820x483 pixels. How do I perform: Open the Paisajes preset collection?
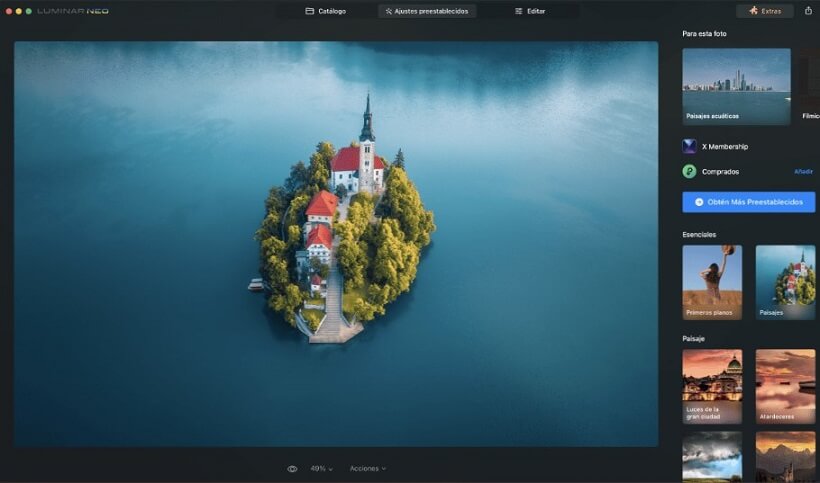click(x=785, y=282)
